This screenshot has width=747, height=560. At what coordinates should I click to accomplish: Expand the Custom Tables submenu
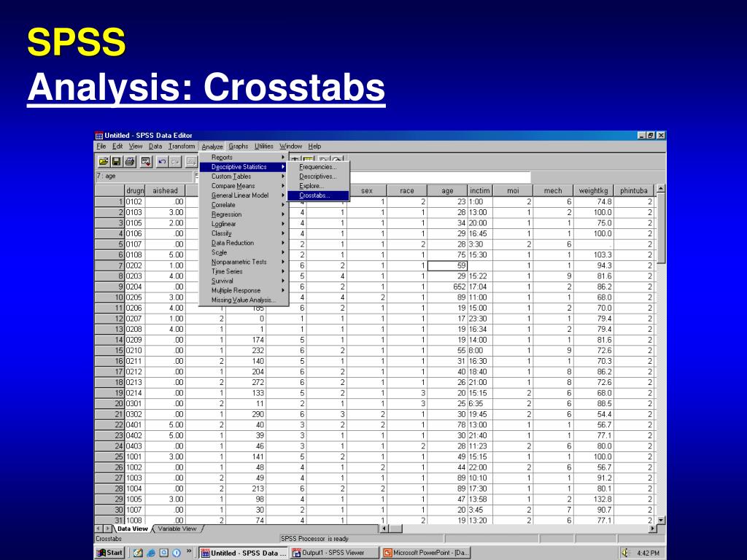[x=244, y=176]
